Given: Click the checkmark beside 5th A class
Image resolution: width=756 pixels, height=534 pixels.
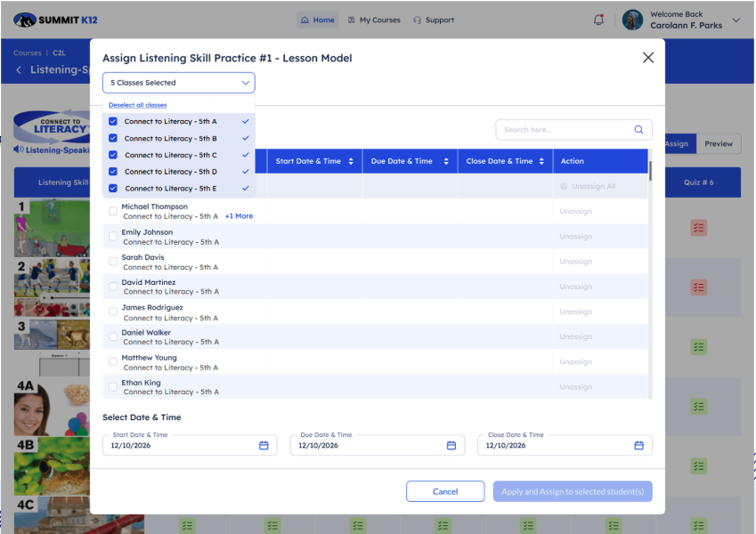Looking at the screenshot, I should (246, 121).
